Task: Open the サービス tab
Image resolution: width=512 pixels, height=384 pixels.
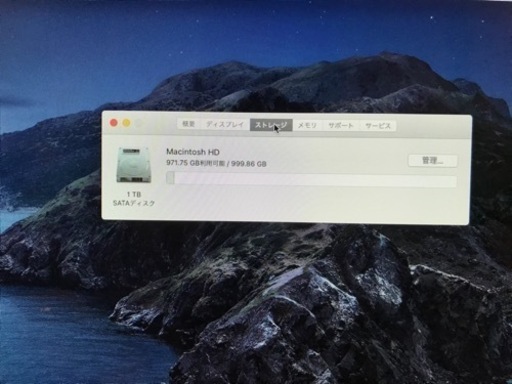Action: [x=378, y=126]
